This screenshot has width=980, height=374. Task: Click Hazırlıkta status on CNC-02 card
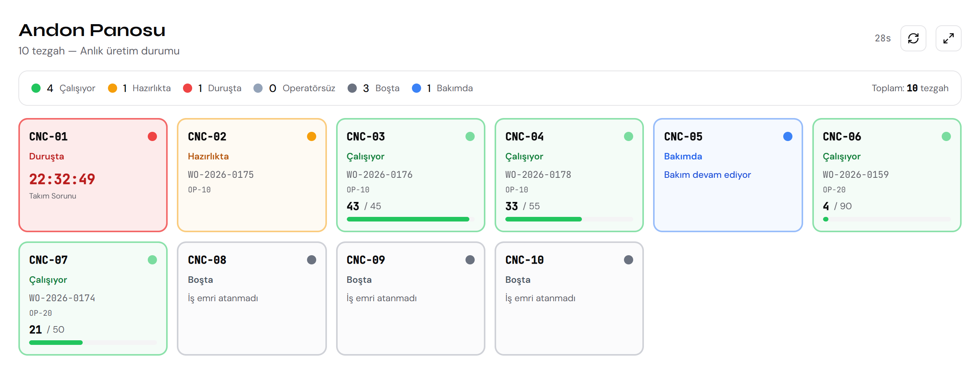(x=208, y=156)
